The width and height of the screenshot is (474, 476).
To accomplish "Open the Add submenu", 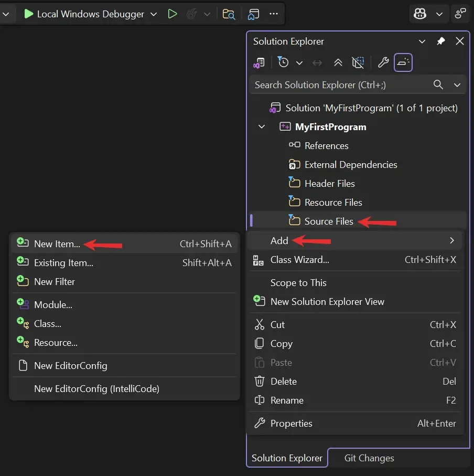I will 355,241.
